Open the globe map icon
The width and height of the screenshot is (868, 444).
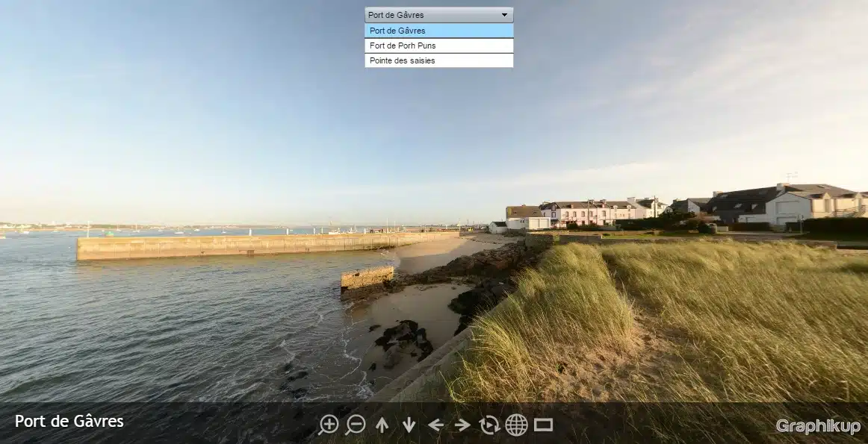coord(516,425)
